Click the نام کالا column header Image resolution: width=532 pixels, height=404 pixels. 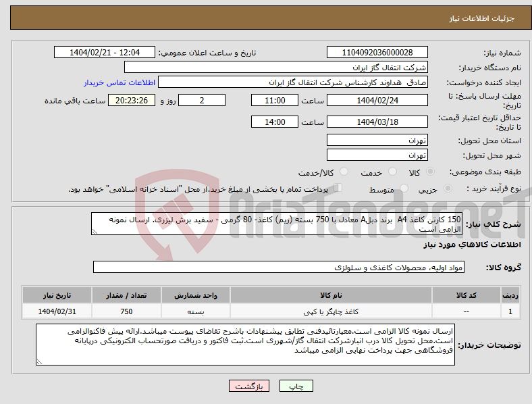click(x=331, y=295)
